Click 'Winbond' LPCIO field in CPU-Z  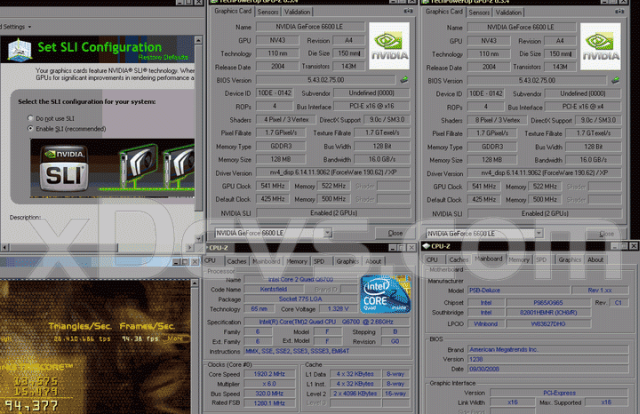[485, 324]
